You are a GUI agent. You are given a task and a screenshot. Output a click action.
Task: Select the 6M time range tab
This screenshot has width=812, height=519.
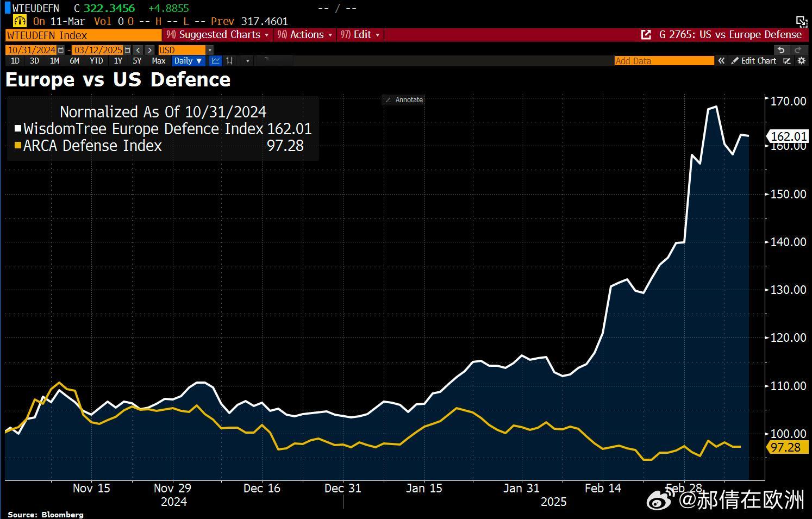coord(74,61)
